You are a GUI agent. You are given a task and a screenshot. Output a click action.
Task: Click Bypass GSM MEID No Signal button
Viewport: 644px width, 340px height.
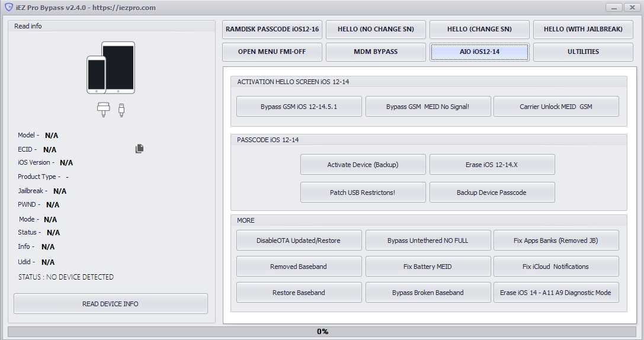[x=428, y=107]
